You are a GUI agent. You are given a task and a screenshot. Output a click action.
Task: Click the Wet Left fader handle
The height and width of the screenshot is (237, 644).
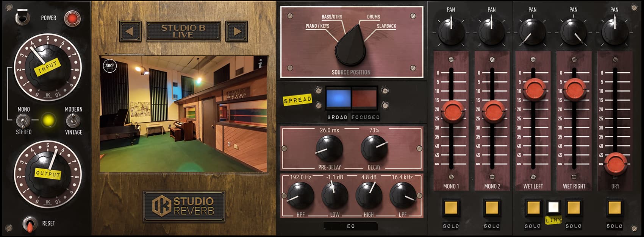(533, 89)
